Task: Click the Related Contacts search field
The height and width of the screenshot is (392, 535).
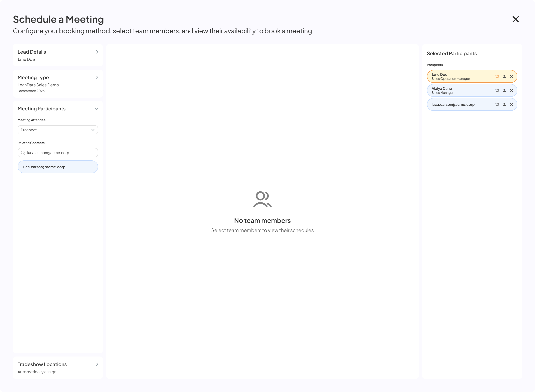Action: click(58, 153)
